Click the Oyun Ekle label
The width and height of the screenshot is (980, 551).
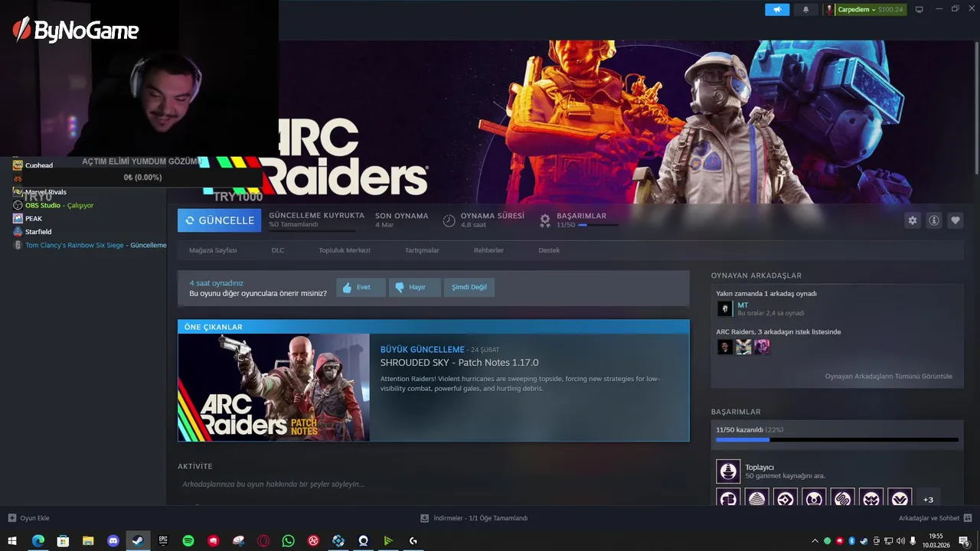(x=34, y=518)
